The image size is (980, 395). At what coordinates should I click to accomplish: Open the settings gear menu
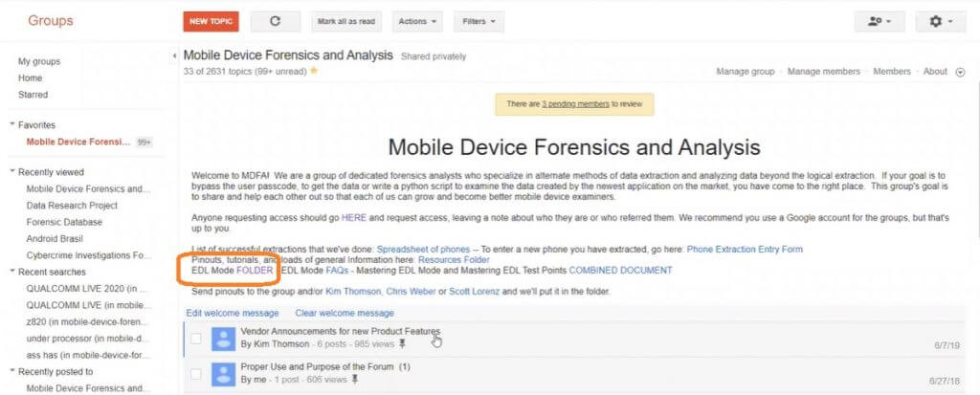coord(940,21)
